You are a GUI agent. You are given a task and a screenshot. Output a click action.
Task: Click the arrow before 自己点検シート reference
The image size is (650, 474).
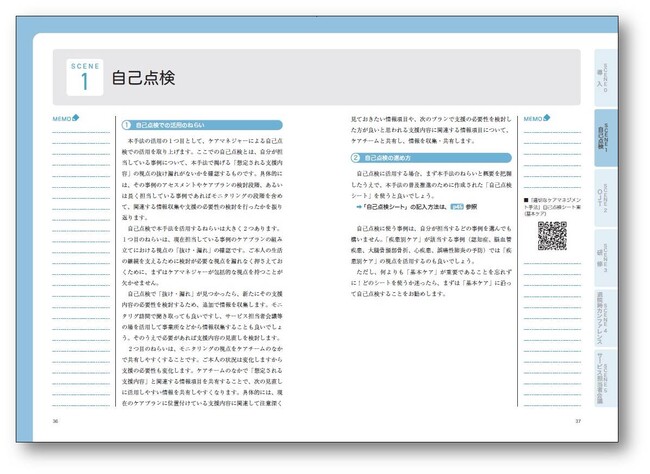359,207
